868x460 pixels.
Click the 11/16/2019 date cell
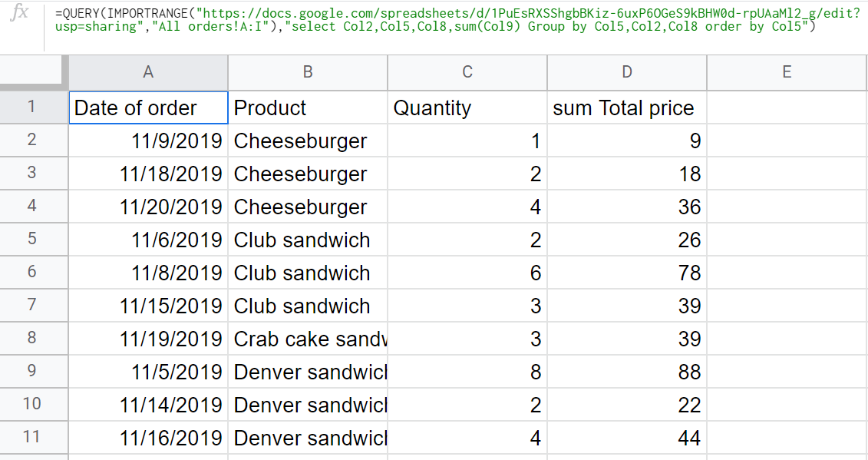[148, 438]
